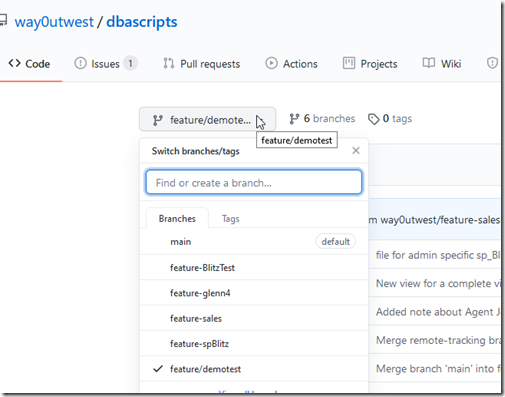The height and width of the screenshot is (397, 505).
Task: Toggle the feature/demote... branch dropdown
Action: (x=207, y=119)
